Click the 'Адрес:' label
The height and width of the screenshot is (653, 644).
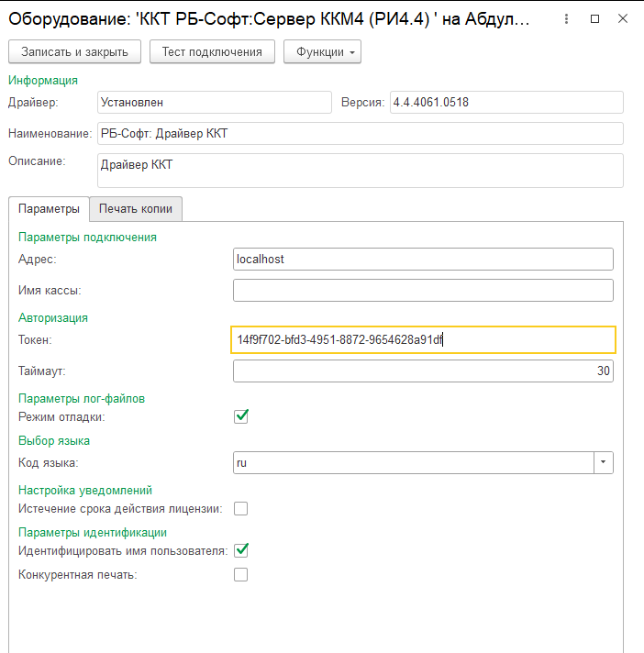[37, 259]
